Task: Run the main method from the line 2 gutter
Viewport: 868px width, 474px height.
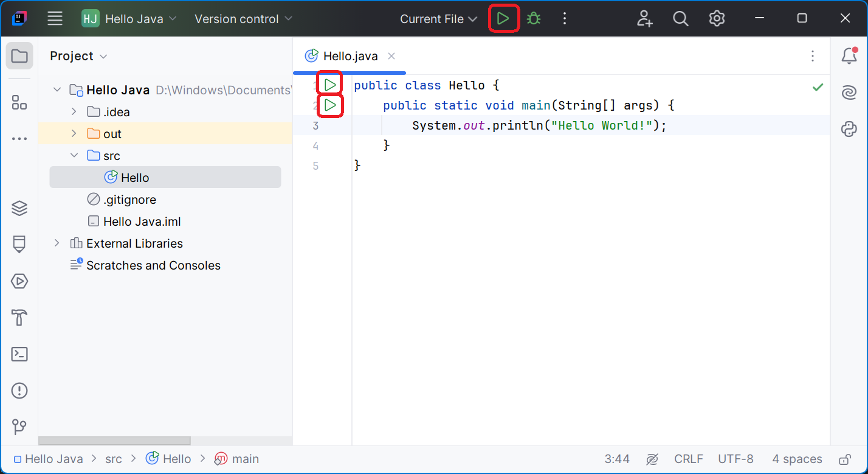Action: [330, 105]
